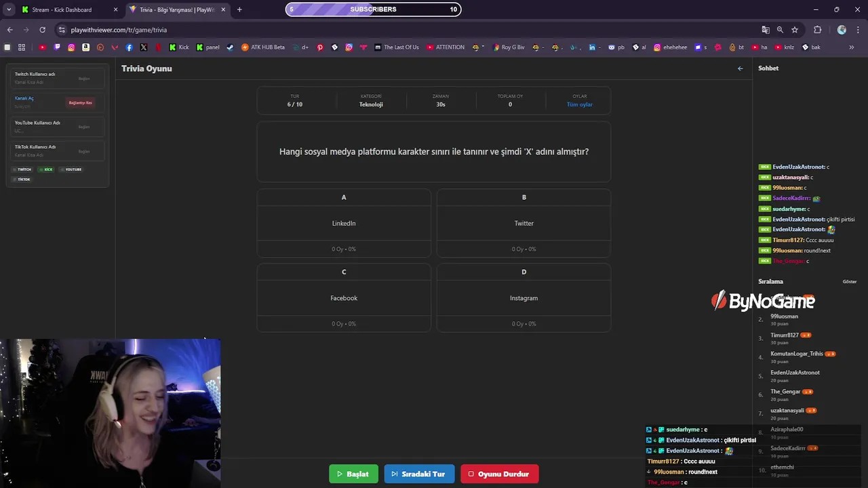This screenshot has width=868, height=488.
Task: Click Bağlan next to Twitch Kullanıcı adı
Action: (x=84, y=79)
